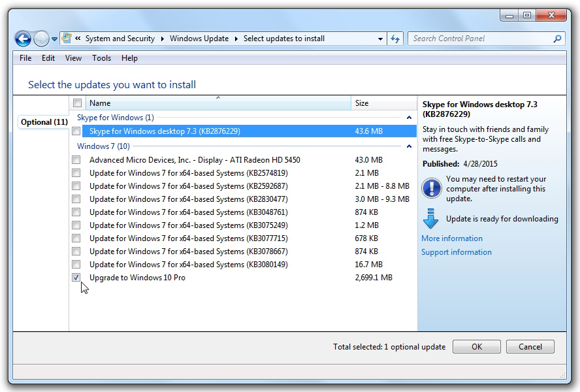The image size is (580, 392).
Task: Click the Windows 7 (10) group header
Action: tap(103, 146)
